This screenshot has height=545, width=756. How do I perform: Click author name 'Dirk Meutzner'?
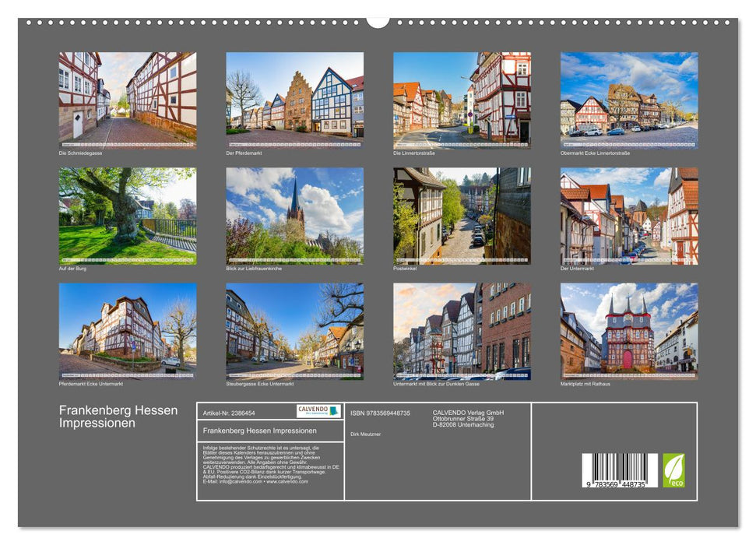[x=365, y=434]
